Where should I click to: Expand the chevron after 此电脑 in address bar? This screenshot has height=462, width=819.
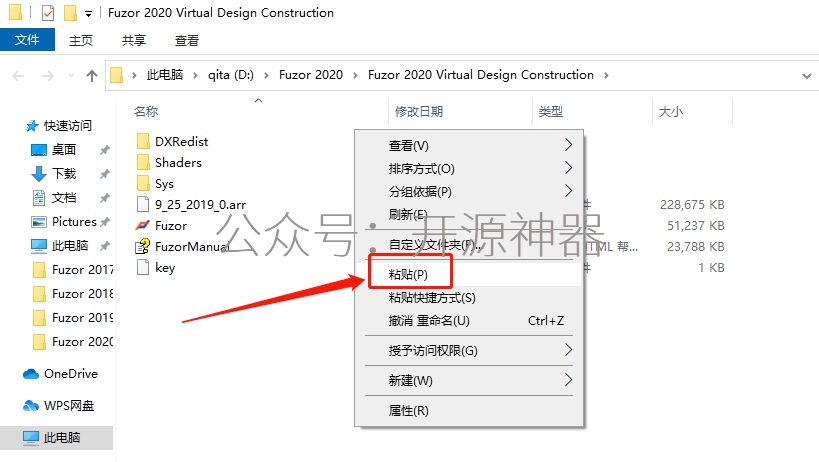(195, 76)
